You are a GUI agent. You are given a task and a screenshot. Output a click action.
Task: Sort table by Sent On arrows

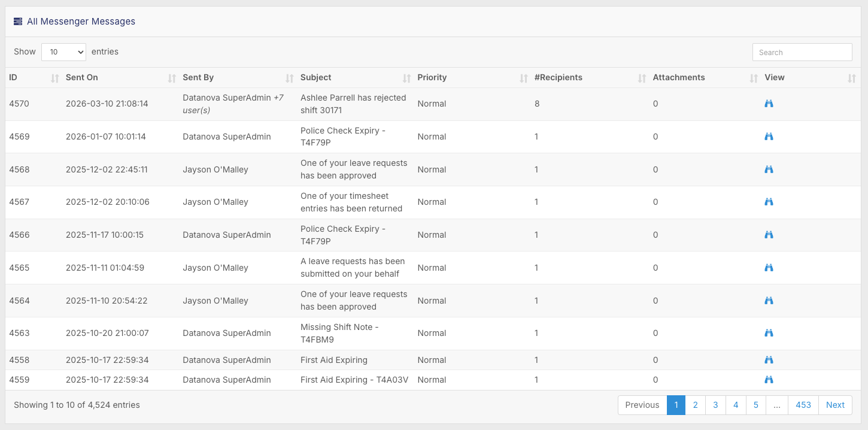point(172,78)
